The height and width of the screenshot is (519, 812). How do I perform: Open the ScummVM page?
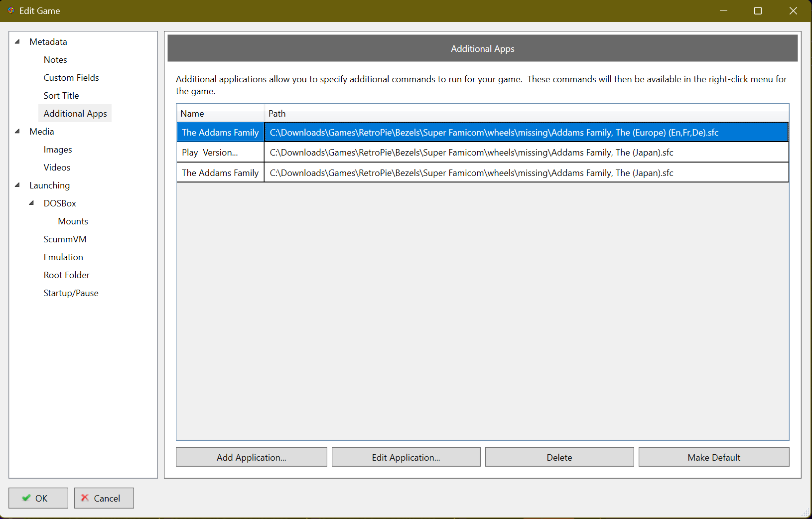click(x=65, y=239)
